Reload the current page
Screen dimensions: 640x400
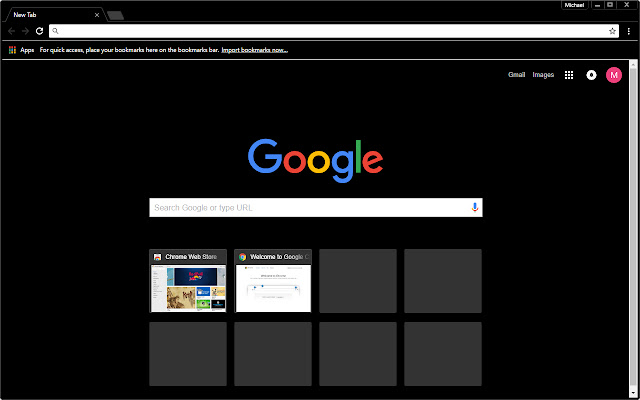(x=39, y=31)
